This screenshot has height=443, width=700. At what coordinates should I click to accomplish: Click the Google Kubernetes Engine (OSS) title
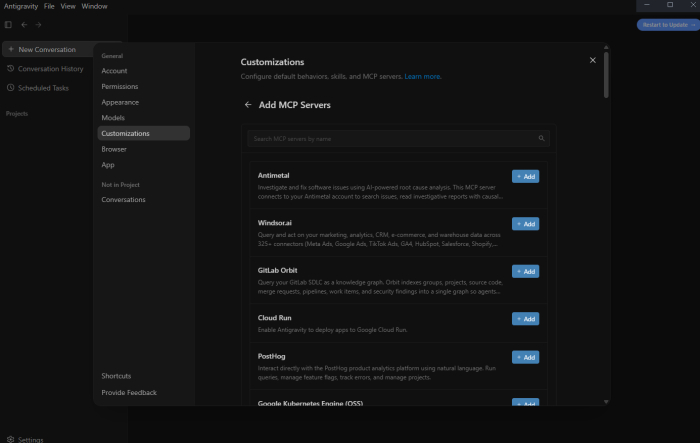click(310, 403)
